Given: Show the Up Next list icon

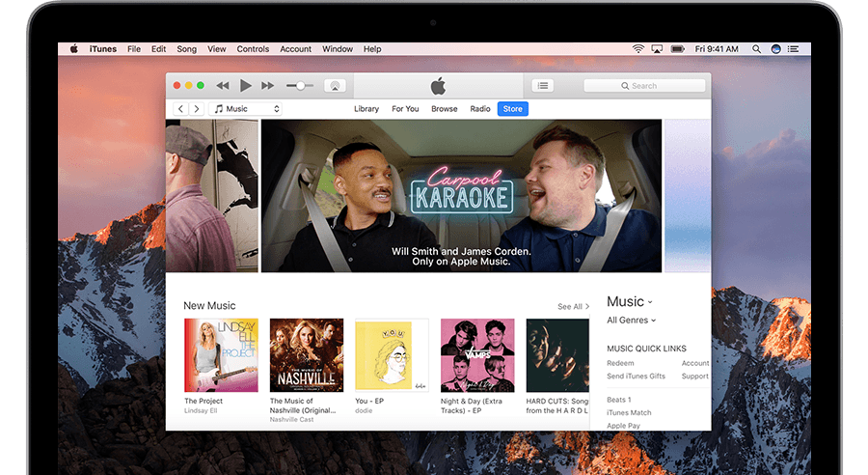Looking at the screenshot, I should click(x=542, y=85).
